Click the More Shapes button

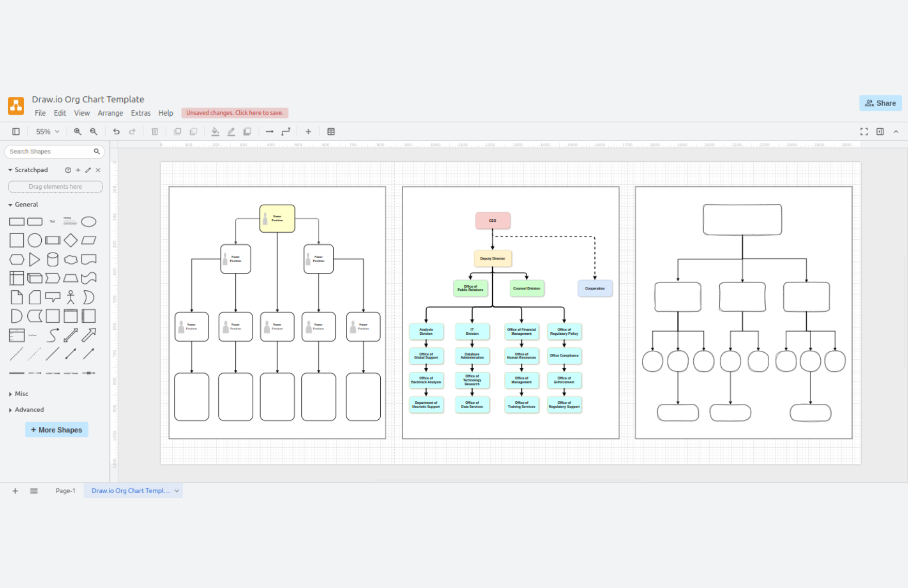point(57,430)
